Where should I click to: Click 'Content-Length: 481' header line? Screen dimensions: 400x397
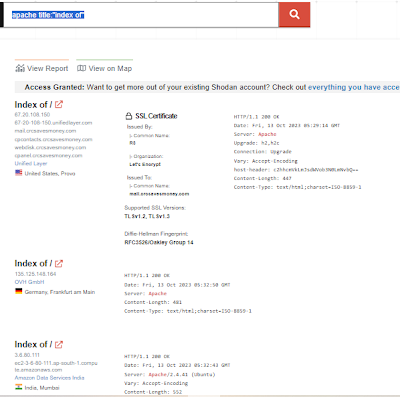pyautogui.click(x=153, y=302)
